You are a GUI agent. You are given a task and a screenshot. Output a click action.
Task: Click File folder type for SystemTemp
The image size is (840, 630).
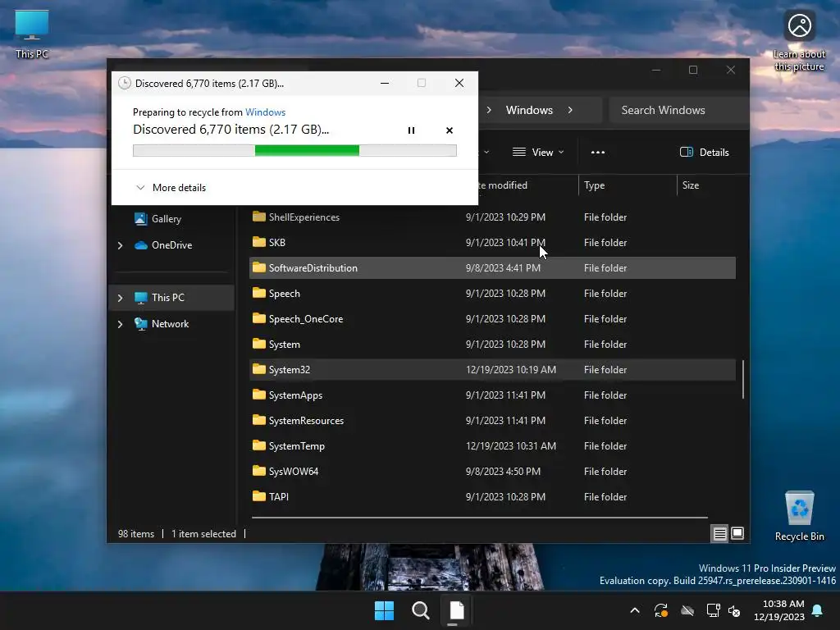pyautogui.click(x=605, y=445)
